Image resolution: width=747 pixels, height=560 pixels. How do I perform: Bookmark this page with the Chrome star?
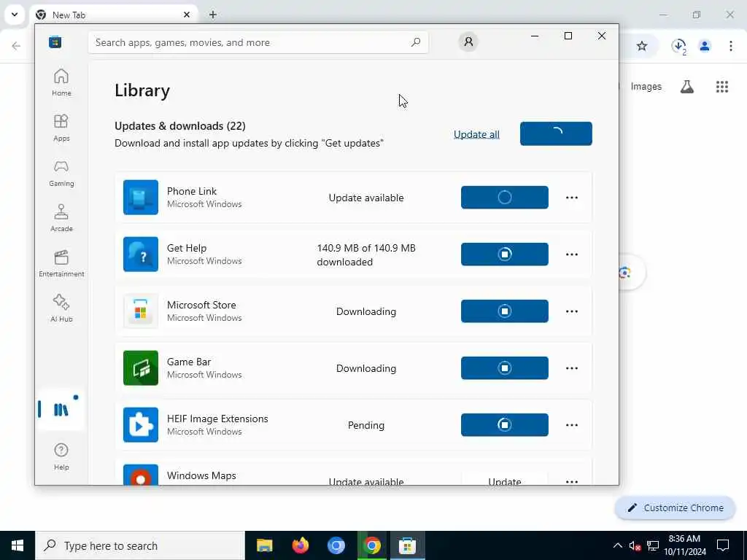click(642, 46)
